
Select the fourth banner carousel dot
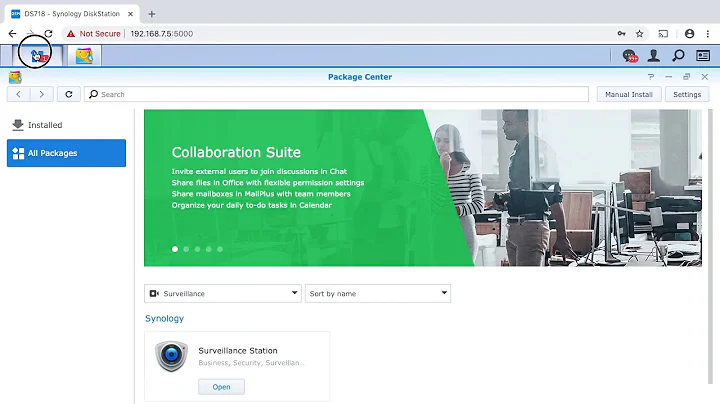click(x=208, y=249)
